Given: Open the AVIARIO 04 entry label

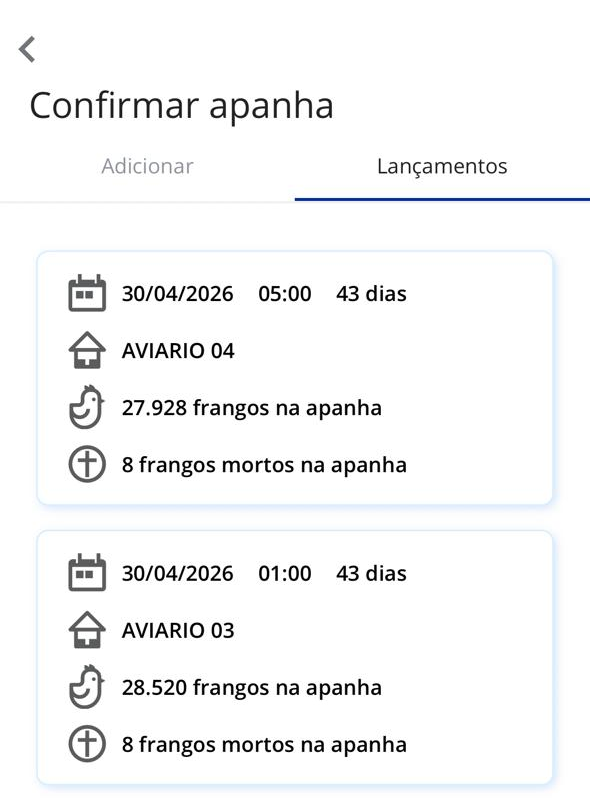Looking at the screenshot, I should tap(178, 351).
